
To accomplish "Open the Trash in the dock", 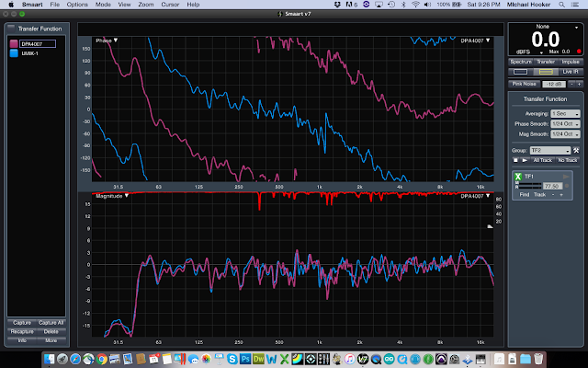I will coord(538,360).
